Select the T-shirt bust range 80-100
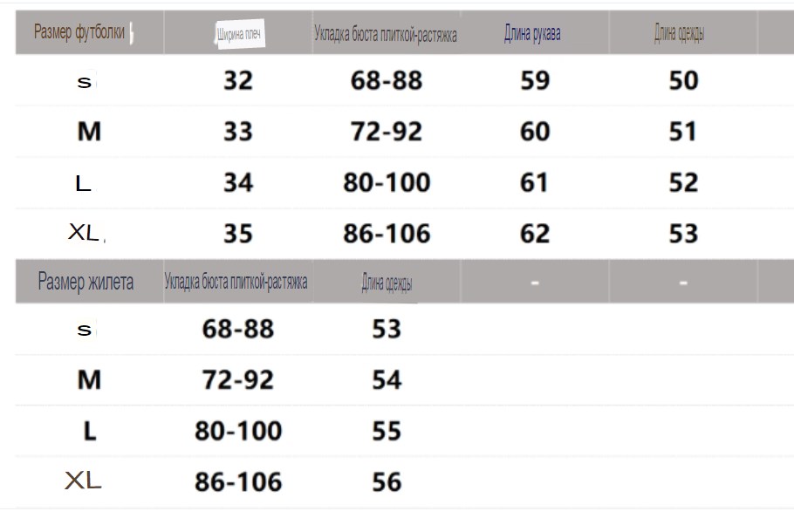The image size is (794, 532). (387, 182)
